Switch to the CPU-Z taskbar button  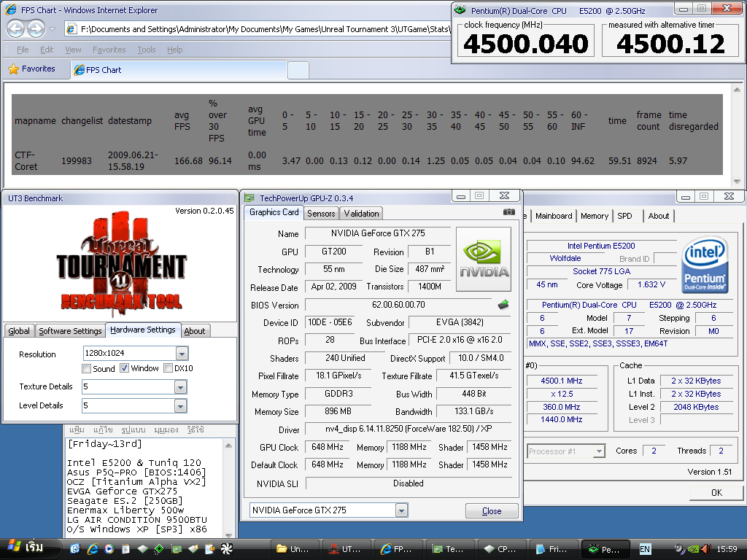(x=500, y=549)
